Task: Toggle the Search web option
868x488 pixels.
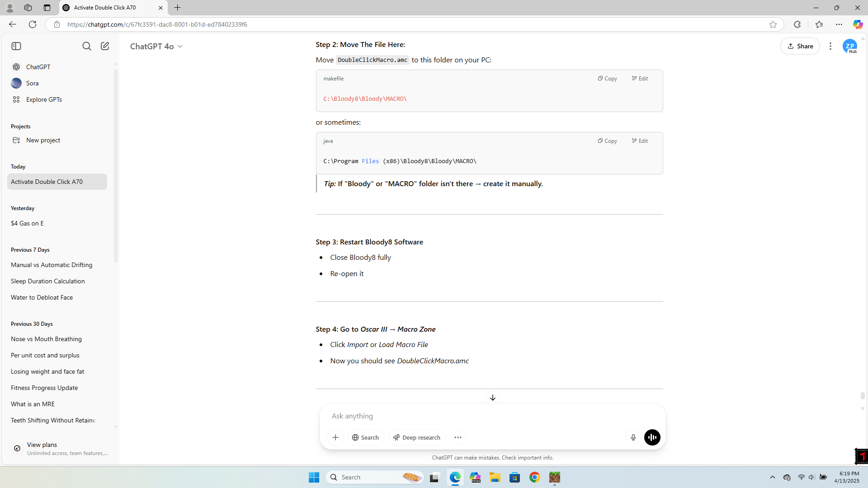Action: pos(365,437)
